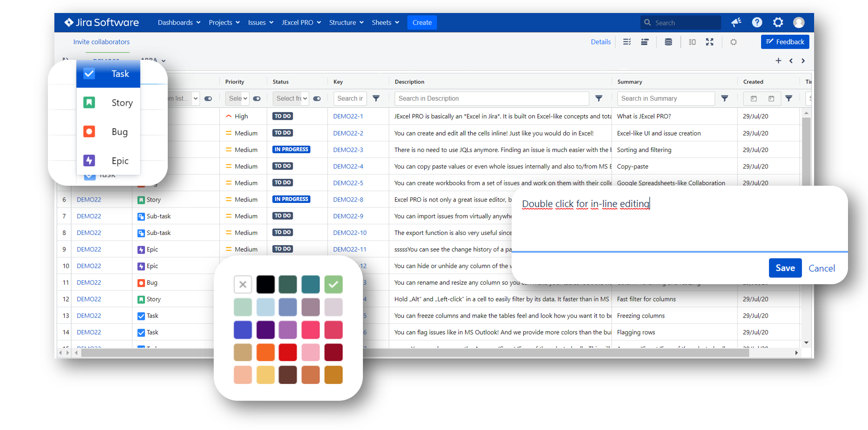The height and width of the screenshot is (430, 868).
Task: Click the Epic icon in row 9
Action: click(141, 250)
